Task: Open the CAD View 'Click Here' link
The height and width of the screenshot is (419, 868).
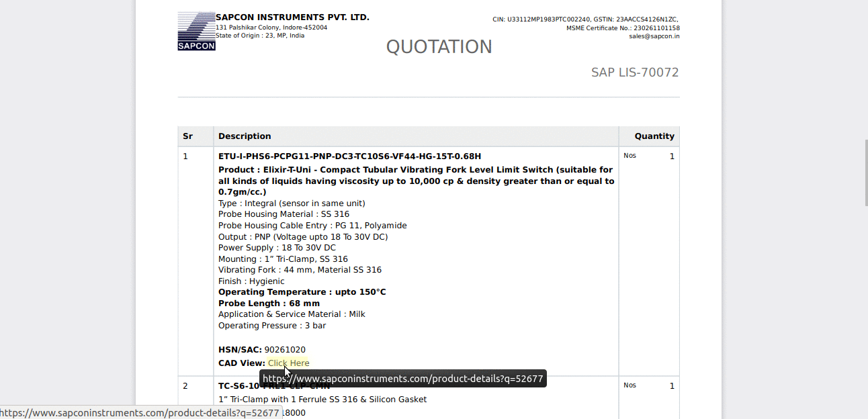Action: coord(288,363)
